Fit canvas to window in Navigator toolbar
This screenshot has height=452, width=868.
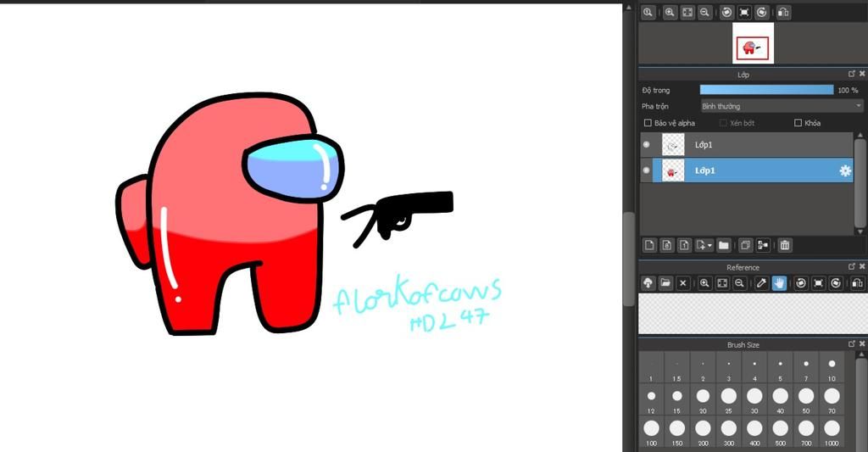tap(687, 12)
